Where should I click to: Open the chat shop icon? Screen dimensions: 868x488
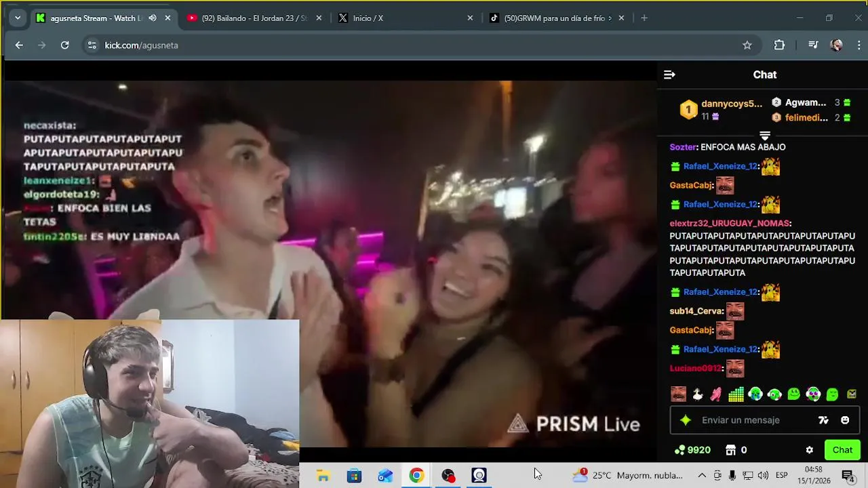(x=731, y=450)
